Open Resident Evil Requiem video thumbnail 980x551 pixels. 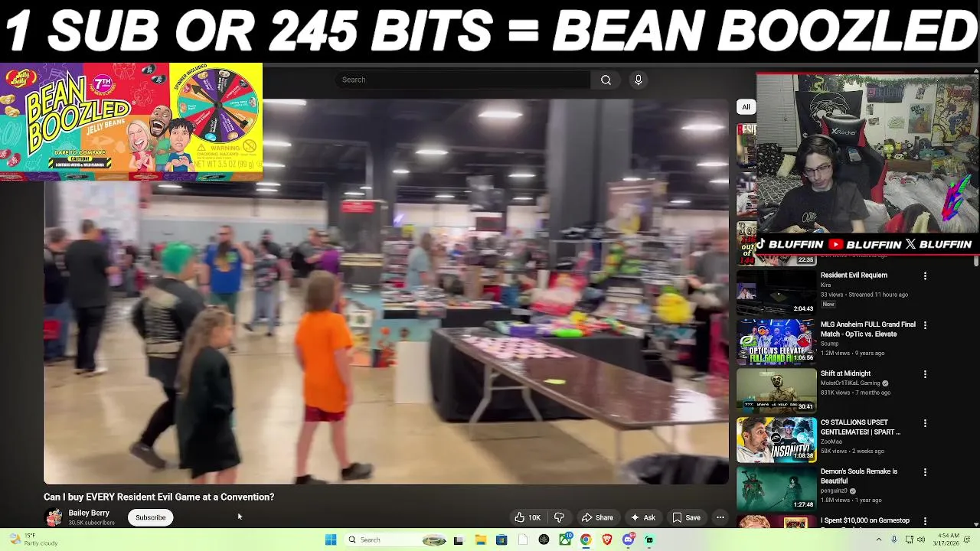(776, 291)
